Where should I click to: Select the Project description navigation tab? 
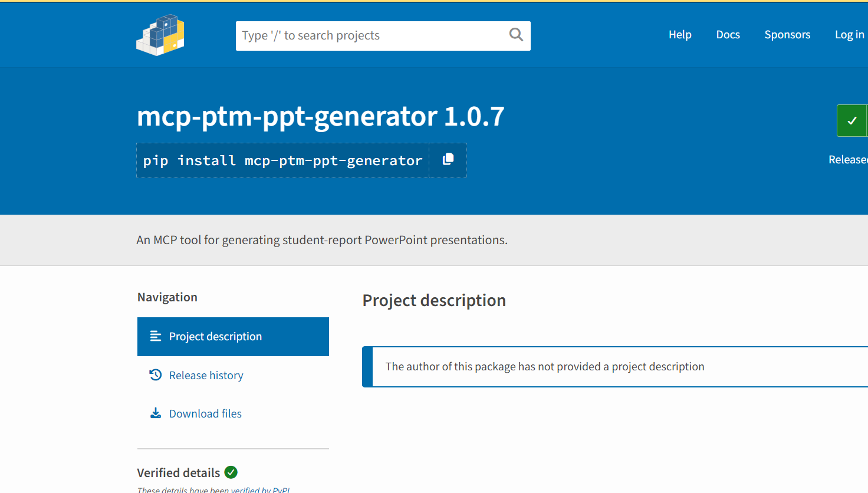tap(233, 337)
